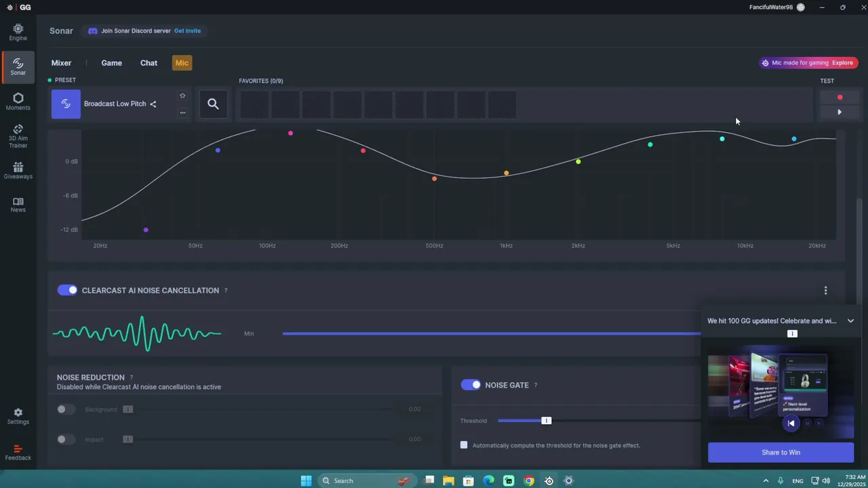The image size is (868, 488).
Task: Toggle the Impact noise reduction switch
Action: coord(66,439)
